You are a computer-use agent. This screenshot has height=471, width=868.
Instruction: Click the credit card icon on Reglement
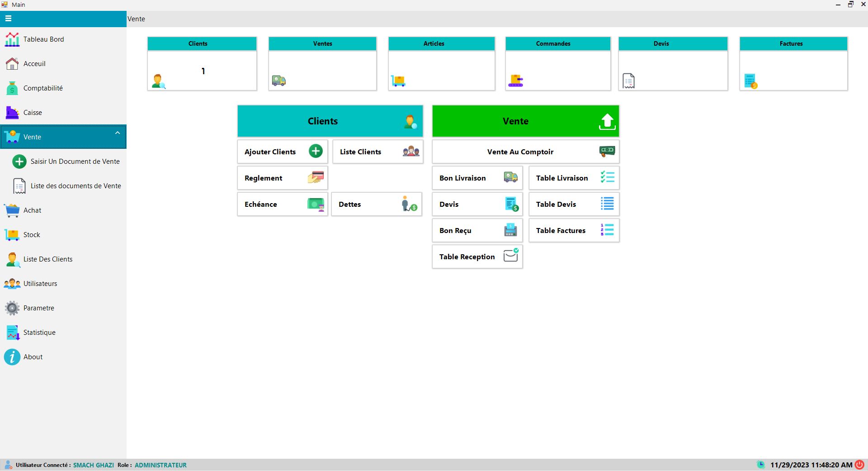[316, 177]
